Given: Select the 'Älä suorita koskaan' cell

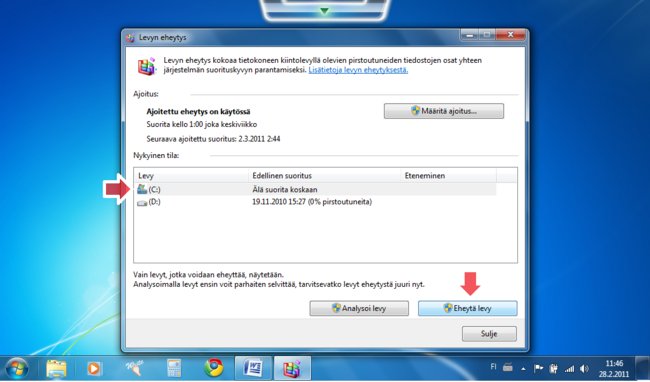Looking at the screenshot, I should [285, 190].
